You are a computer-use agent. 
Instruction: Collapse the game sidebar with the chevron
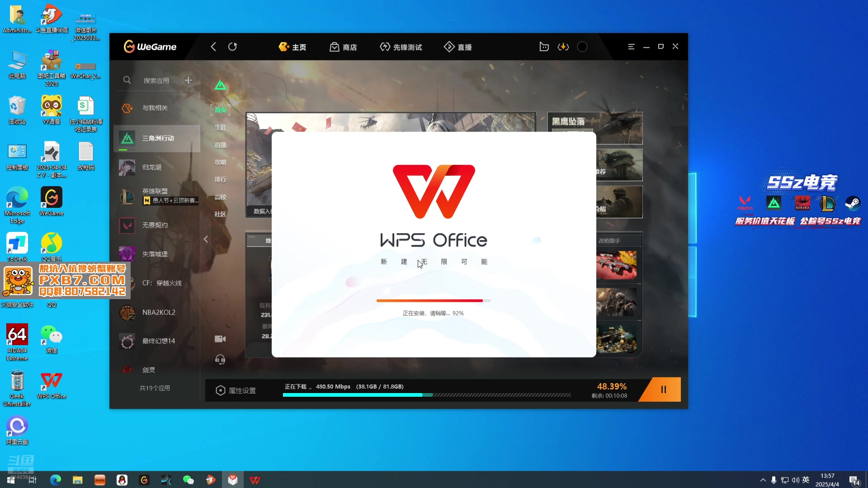(206, 239)
